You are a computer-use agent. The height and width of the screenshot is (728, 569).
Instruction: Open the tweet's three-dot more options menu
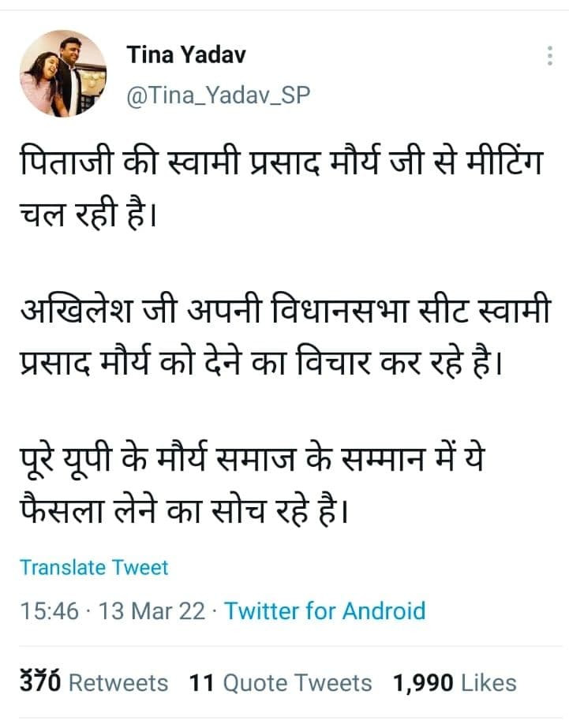pos(549,57)
